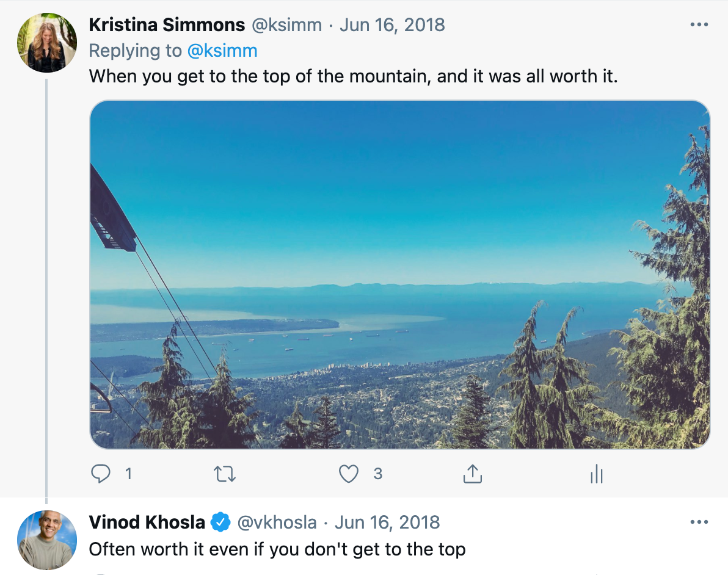Retweet Kristina Simmons' mountain tweet
This screenshot has height=575, width=728.
coord(225,474)
